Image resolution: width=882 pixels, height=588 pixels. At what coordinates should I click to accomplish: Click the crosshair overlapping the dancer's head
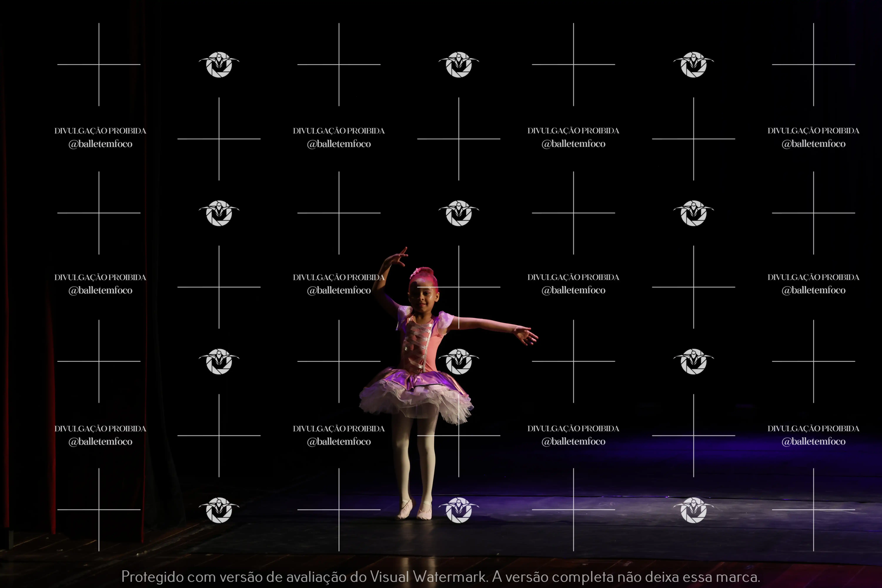tap(459, 287)
